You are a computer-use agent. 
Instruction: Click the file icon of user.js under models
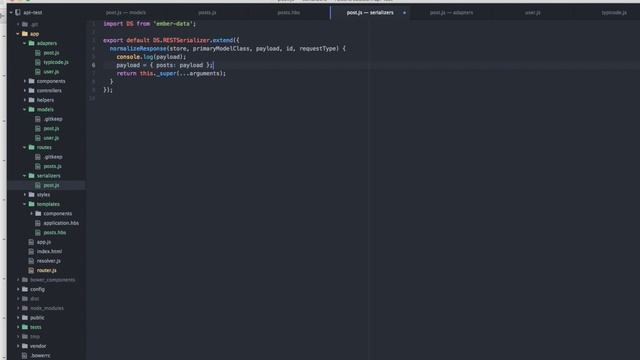38,138
